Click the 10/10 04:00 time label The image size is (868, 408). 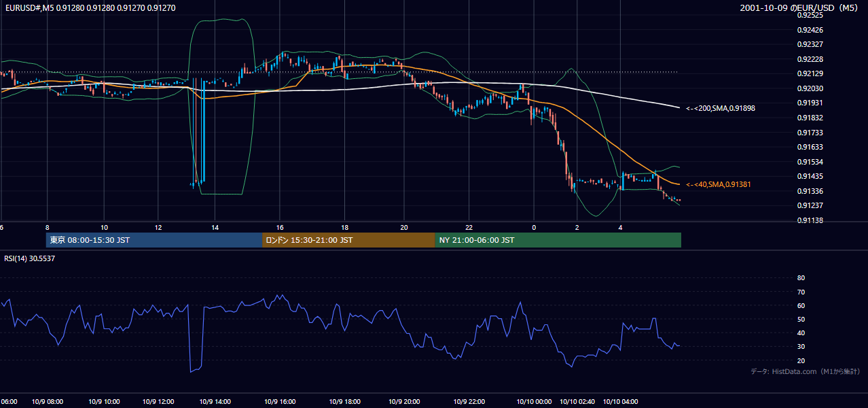[x=621, y=402]
